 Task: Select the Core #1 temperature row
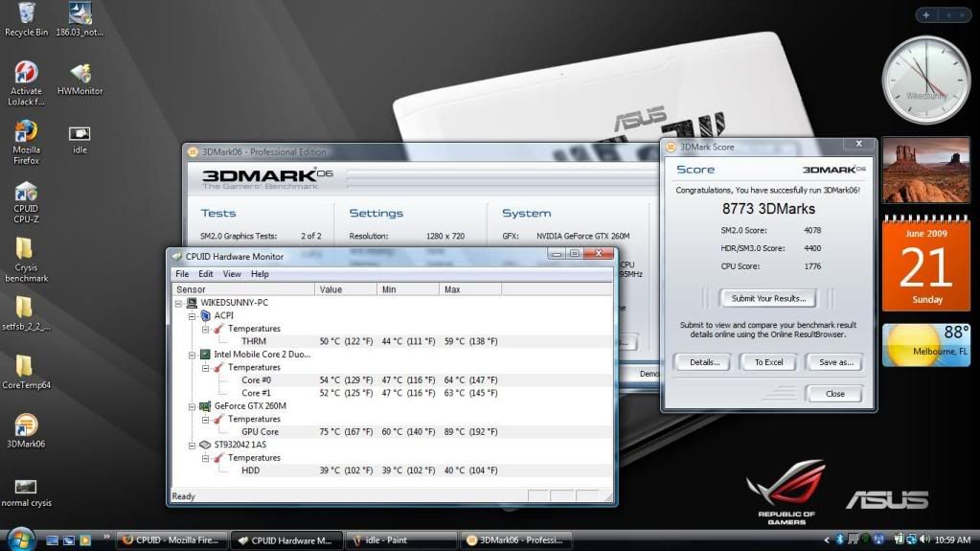tap(392, 393)
